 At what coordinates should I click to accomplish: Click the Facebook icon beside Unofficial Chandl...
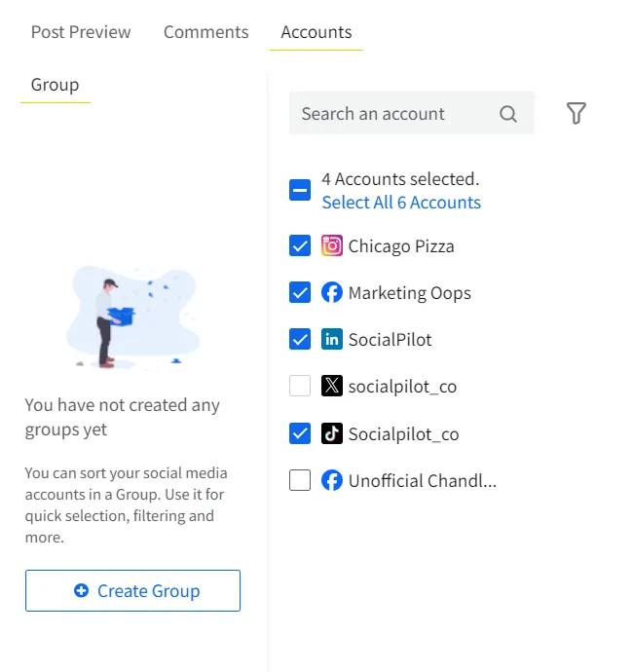point(332,480)
